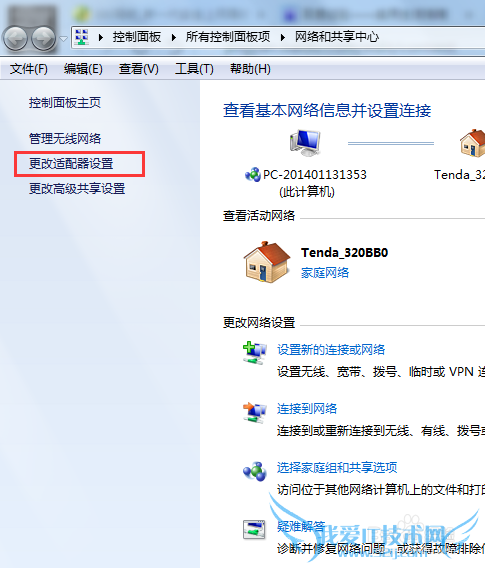This screenshot has height=568, width=485.
Task: Open the 更改适配器设置 link
Action: [71, 163]
